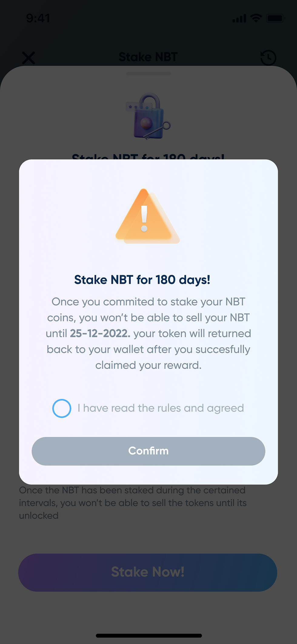The width and height of the screenshot is (297, 644).
Task: Tap the Stake Now! button
Action: pos(148,572)
